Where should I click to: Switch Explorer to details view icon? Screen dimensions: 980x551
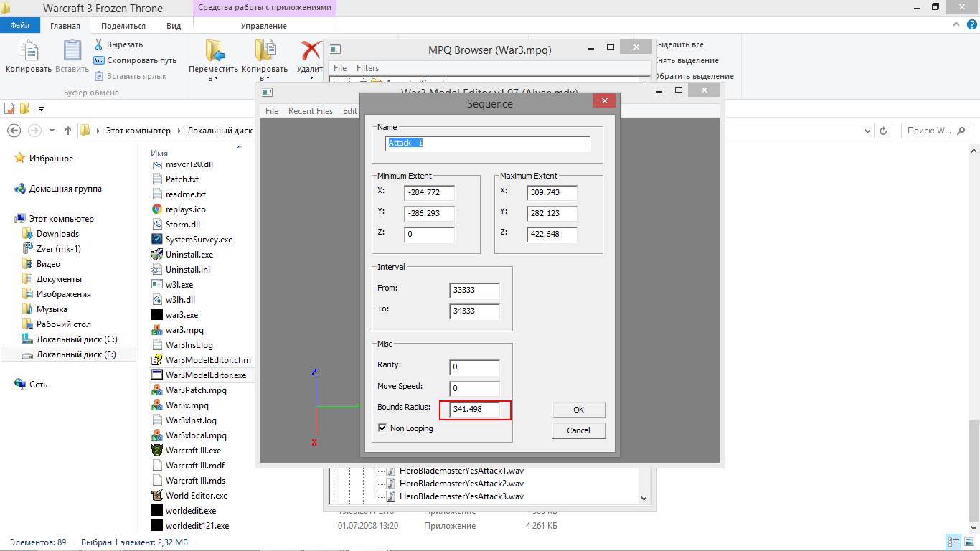(x=954, y=542)
